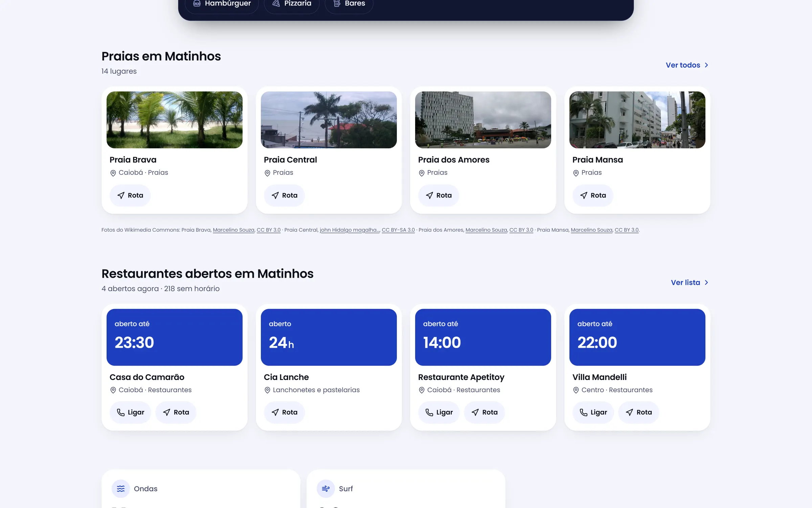Image resolution: width=812 pixels, height=508 pixels.
Task: Get route to Villa Mandelli
Action: coord(639,412)
